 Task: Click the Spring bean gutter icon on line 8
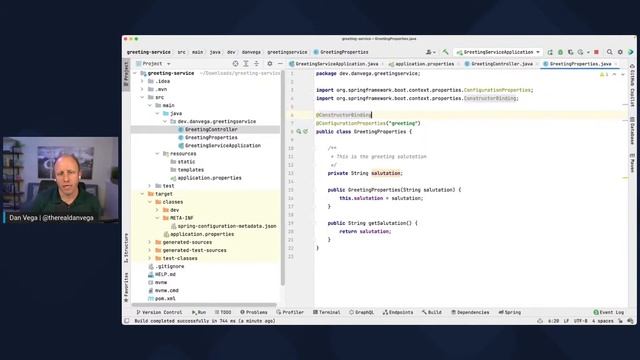[306, 131]
